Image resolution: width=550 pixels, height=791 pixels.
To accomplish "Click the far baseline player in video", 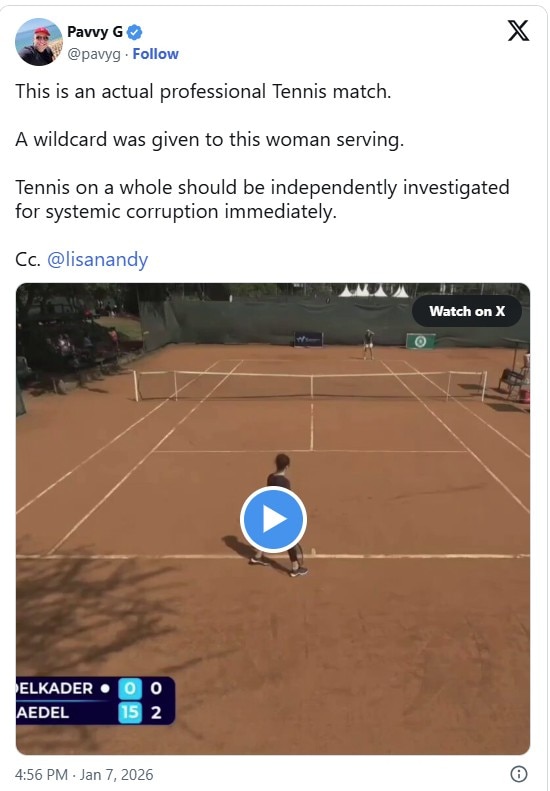I will (369, 344).
